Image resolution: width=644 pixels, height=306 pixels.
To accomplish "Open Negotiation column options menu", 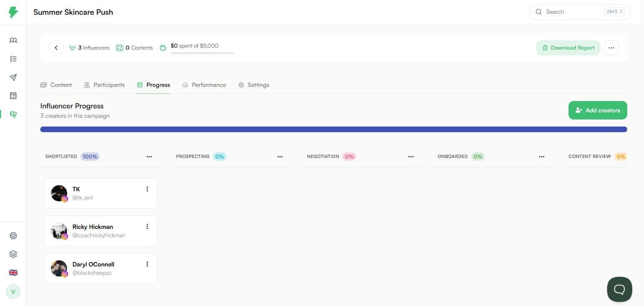I will (411, 157).
